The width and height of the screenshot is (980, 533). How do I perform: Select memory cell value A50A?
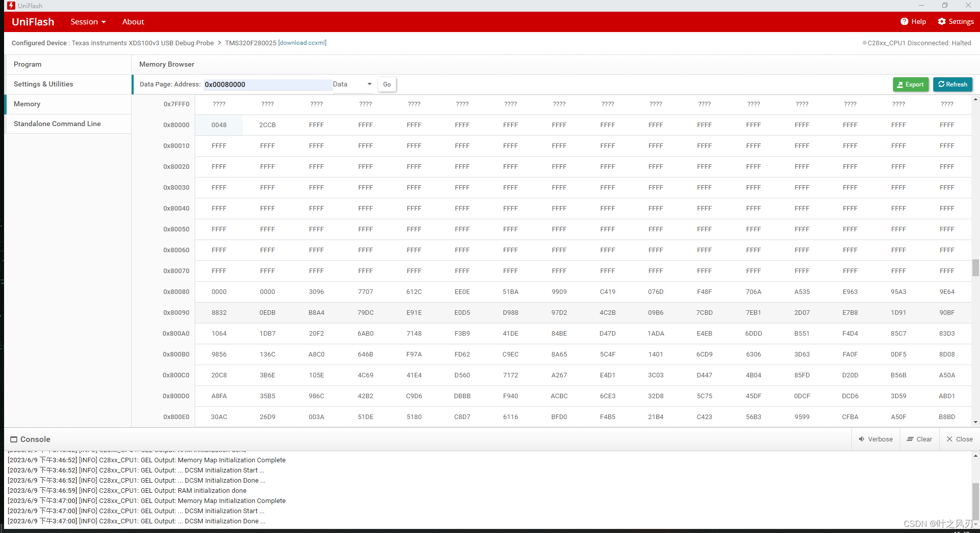coord(947,375)
